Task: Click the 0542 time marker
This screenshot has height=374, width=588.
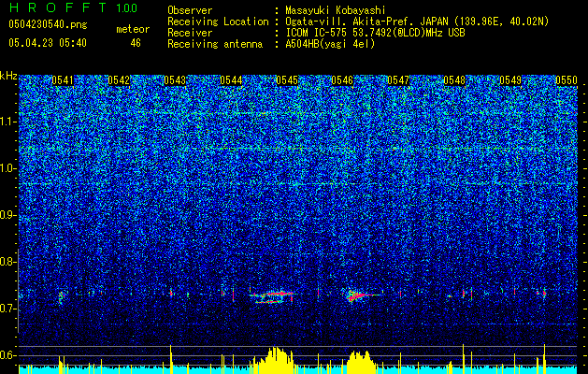Action: 119,80
